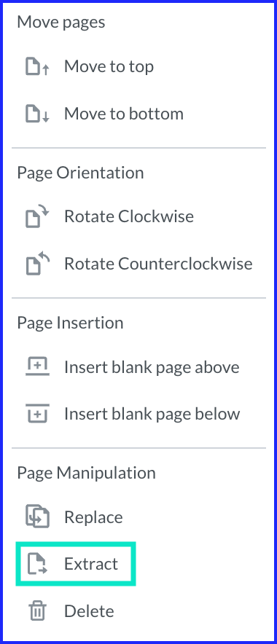
Task: Choose the highlighted "Extract" text
Action: tap(91, 564)
